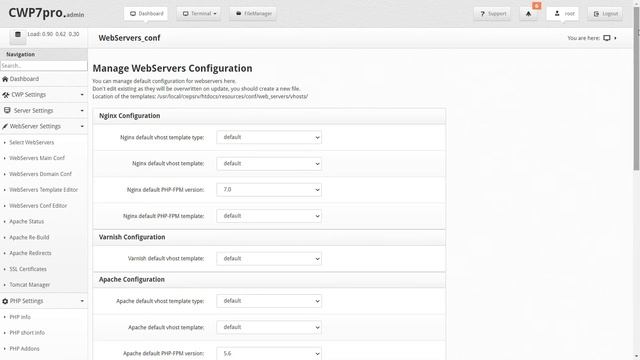Click the notification count badge

tap(537, 6)
